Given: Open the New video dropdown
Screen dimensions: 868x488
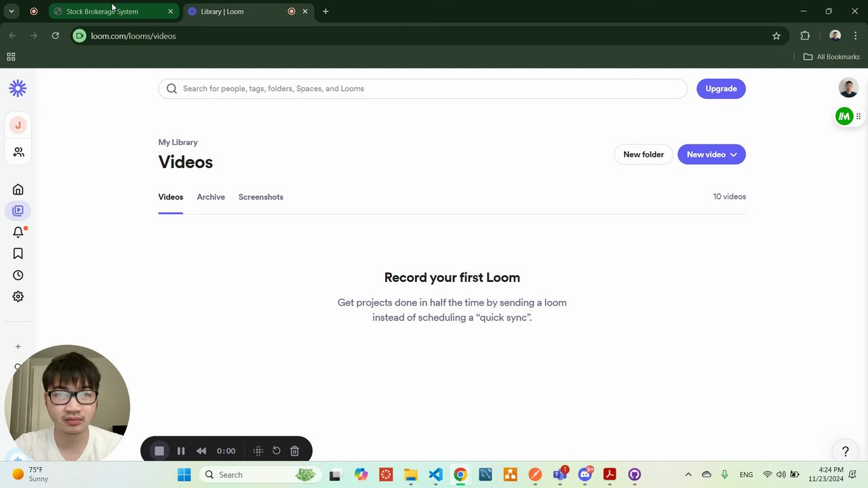Looking at the screenshot, I should pos(711,155).
